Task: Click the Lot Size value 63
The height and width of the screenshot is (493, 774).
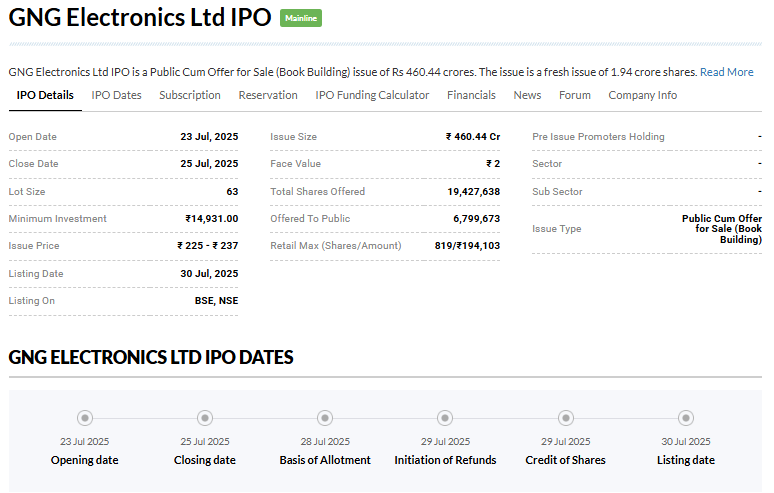Action: click(232, 191)
